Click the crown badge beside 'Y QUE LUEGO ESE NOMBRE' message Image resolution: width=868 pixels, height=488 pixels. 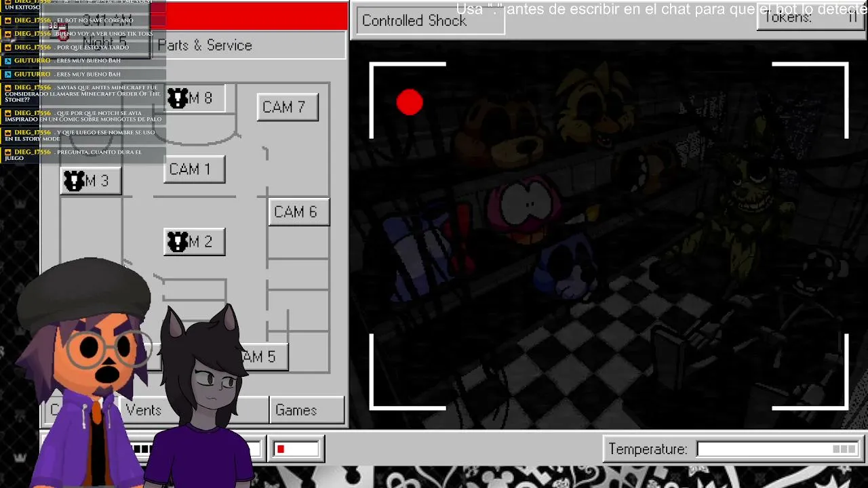coord(7,133)
